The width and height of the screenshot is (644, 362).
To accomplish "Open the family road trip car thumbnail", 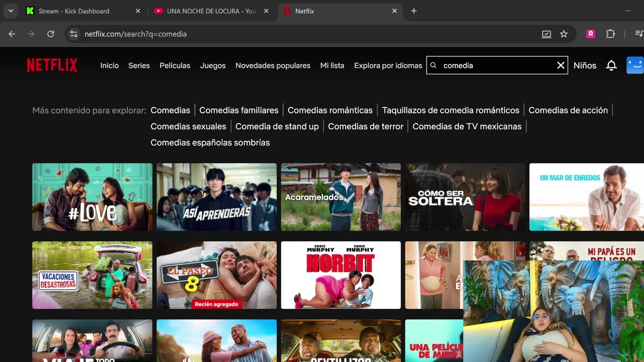I will tap(92, 341).
